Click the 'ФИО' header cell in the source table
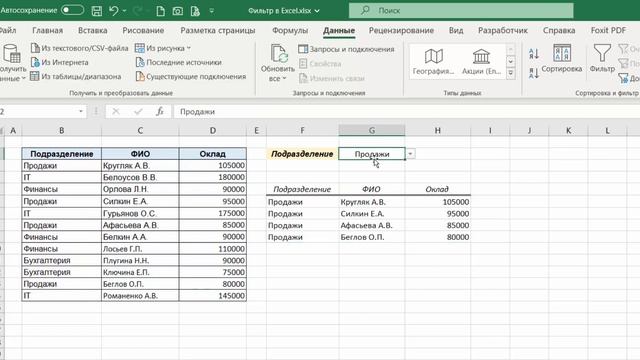The width and height of the screenshot is (640, 360). pos(140,154)
